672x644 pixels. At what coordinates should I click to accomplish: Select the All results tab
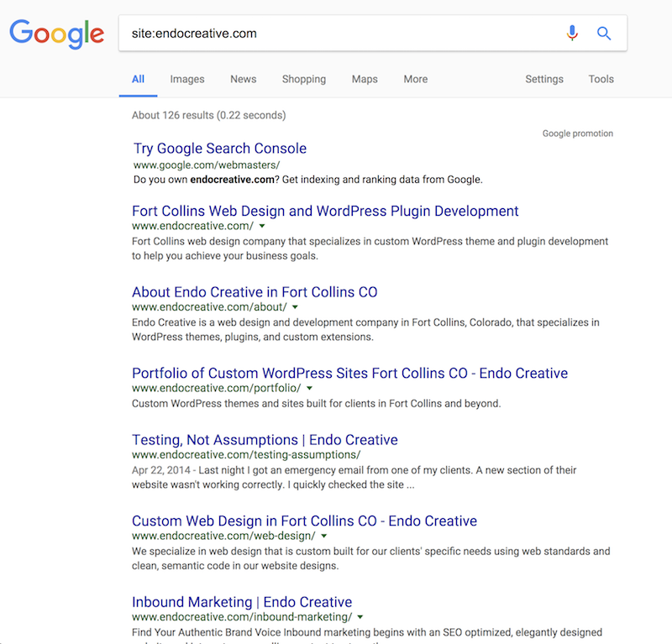pyautogui.click(x=138, y=79)
